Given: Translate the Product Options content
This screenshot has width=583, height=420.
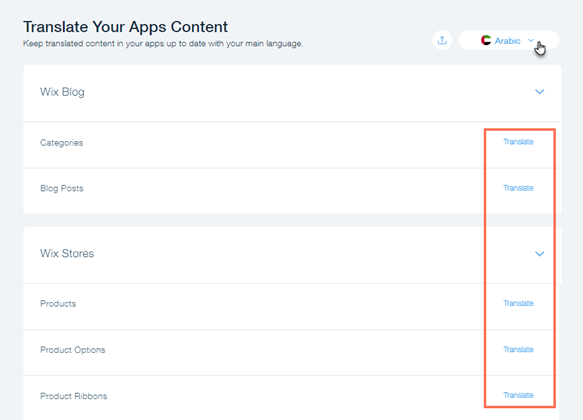Looking at the screenshot, I should click(x=518, y=349).
